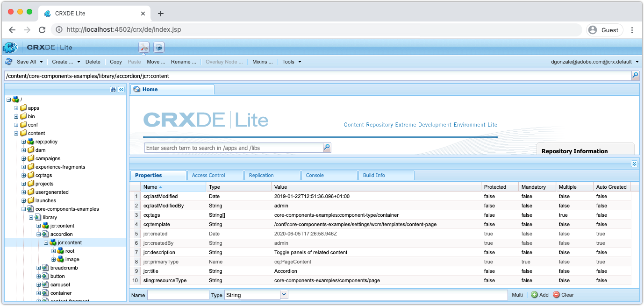The width and height of the screenshot is (644, 306).
Task: Select the apps folder in the tree
Action: click(x=33, y=108)
